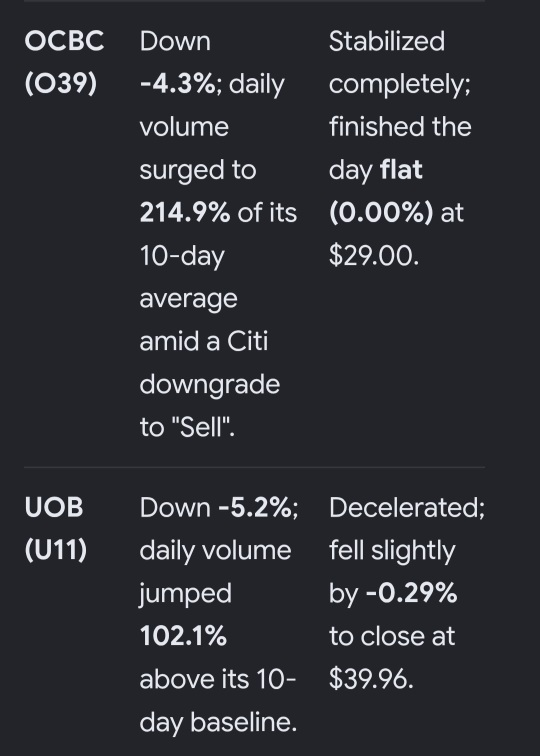Click the bold 102.1% volume figure

[183, 636]
